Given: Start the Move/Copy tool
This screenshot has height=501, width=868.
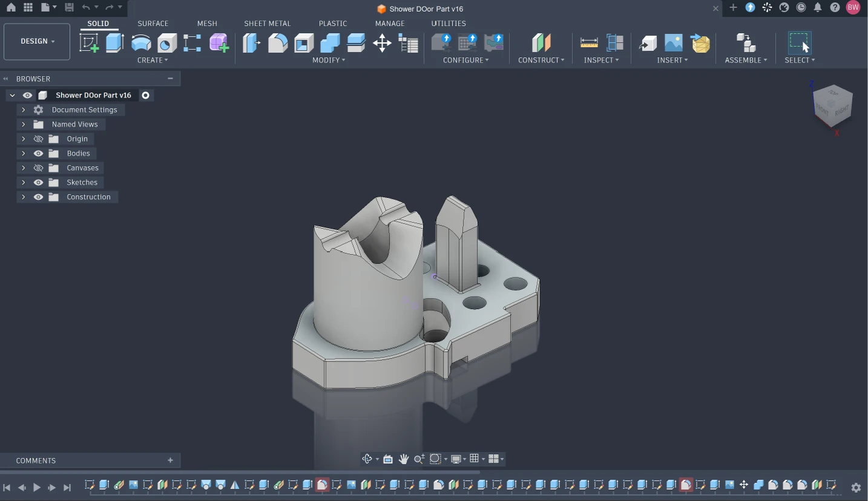Looking at the screenshot, I should click(382, 43).
